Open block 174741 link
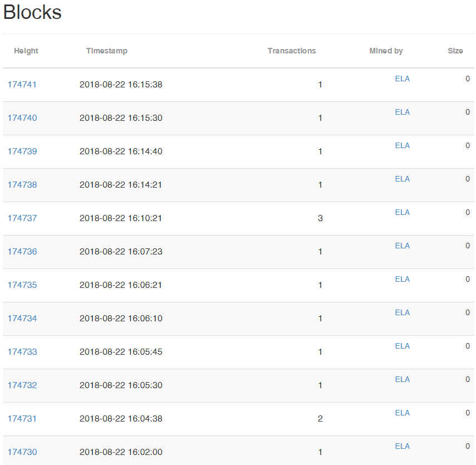The width and height of the screenshot is (476, 465). pos(22,85)
